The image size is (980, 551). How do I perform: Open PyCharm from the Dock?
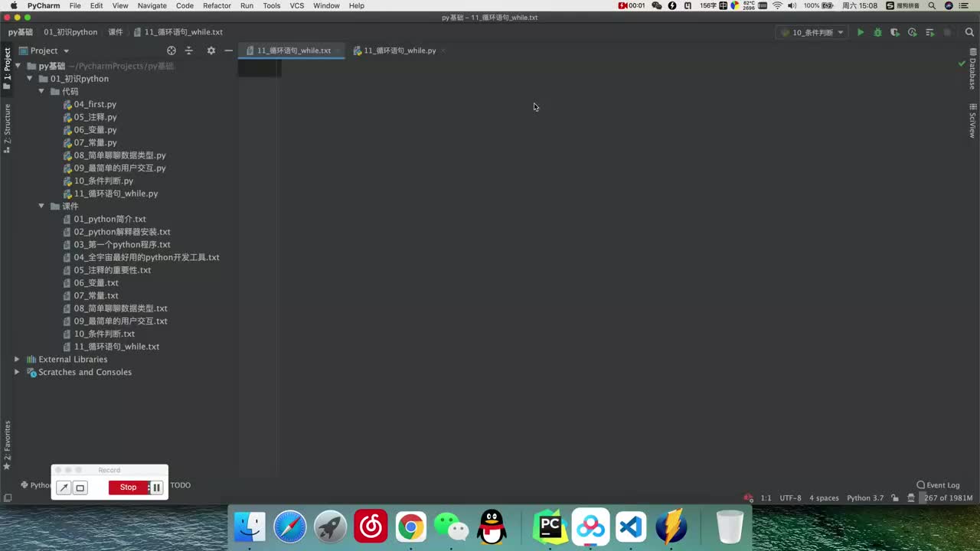click(550, 527)
